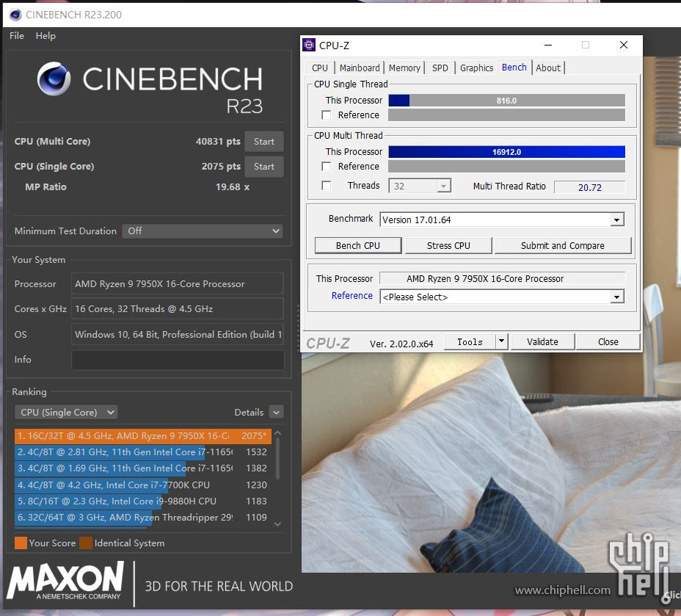Select the Bench tab in CPU-Z
681x616 pixels.
[x=514, y=67]
